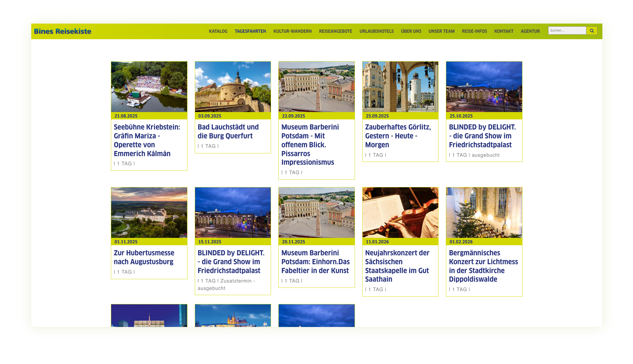This screenshot has width=633, height=364.
Task: Open the Seebühne Kriebstein aerial photo
Action: 149,87
